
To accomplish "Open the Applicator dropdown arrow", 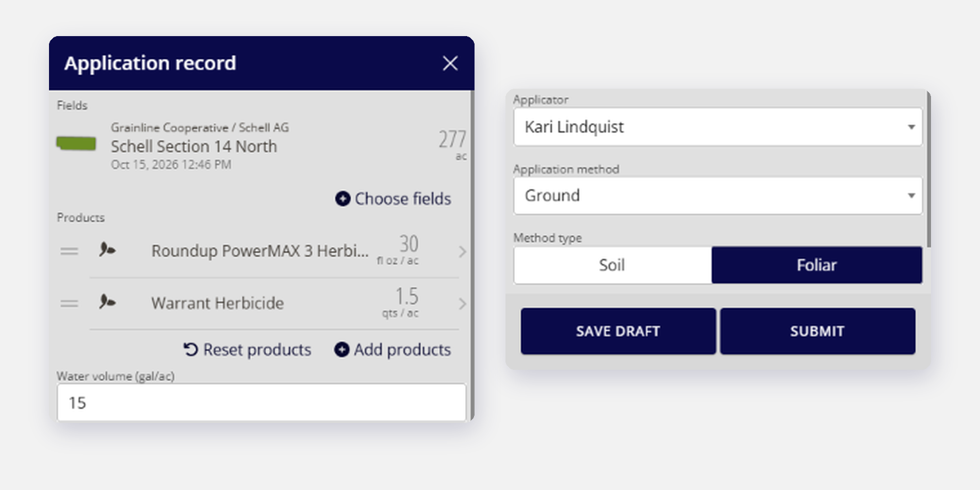I will point(911,127).
